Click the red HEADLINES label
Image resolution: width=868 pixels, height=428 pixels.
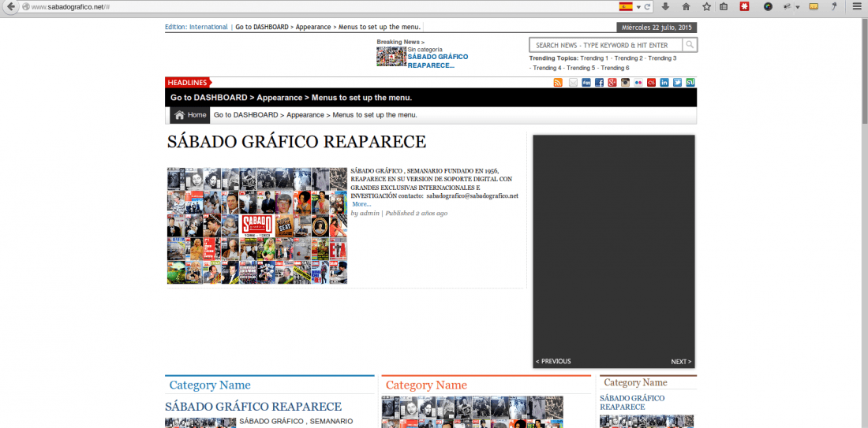189,83
